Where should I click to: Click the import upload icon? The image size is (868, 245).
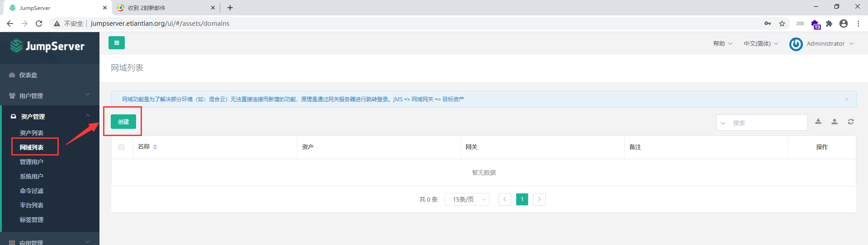(835, 122)
